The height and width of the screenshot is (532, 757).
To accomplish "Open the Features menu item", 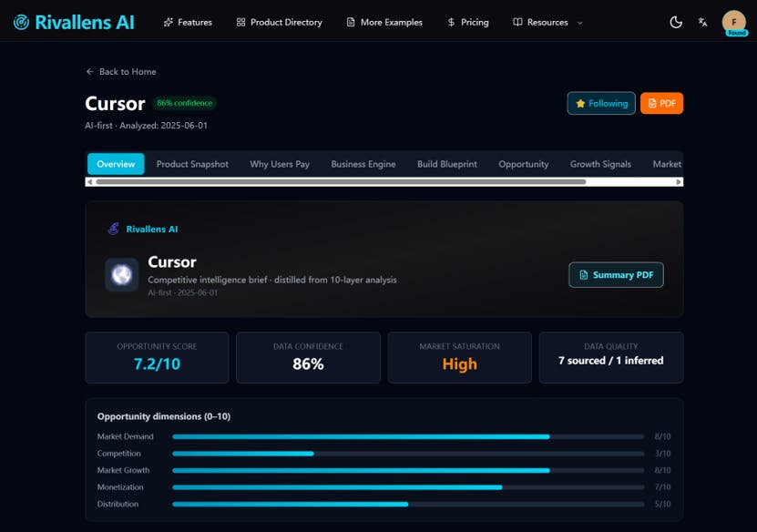I will point(188,22).
